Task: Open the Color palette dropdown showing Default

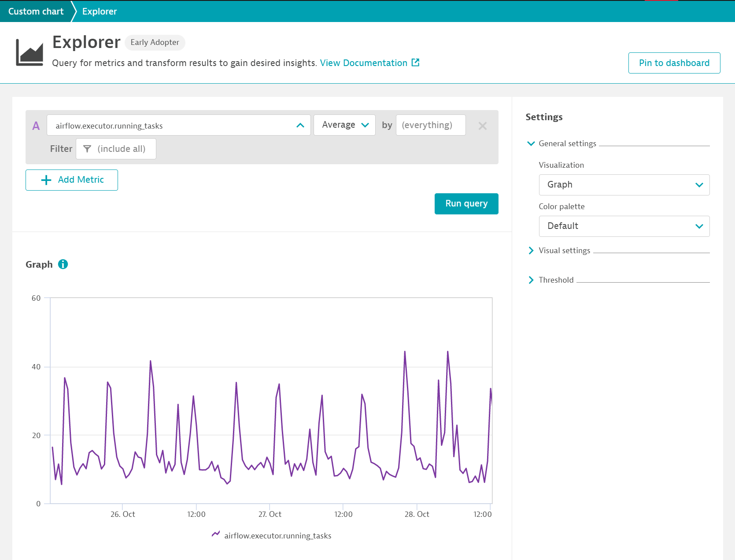Action: (624, 226)
